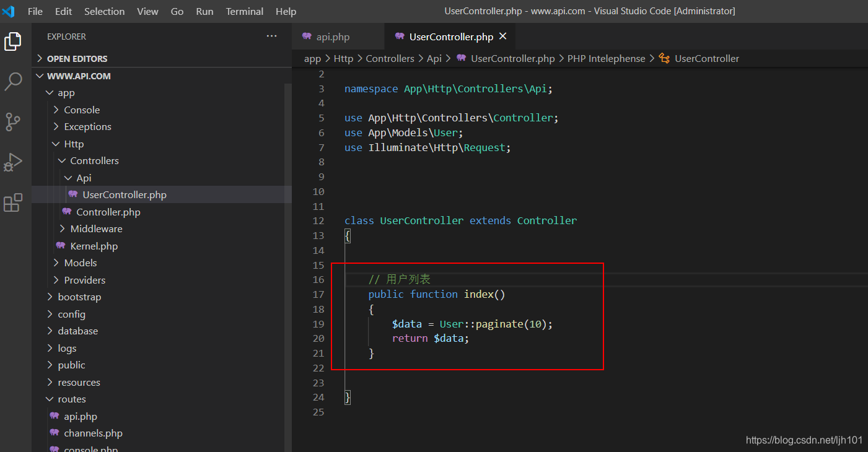Open the Help menu
868x452 pixels.
coord(286,11)
